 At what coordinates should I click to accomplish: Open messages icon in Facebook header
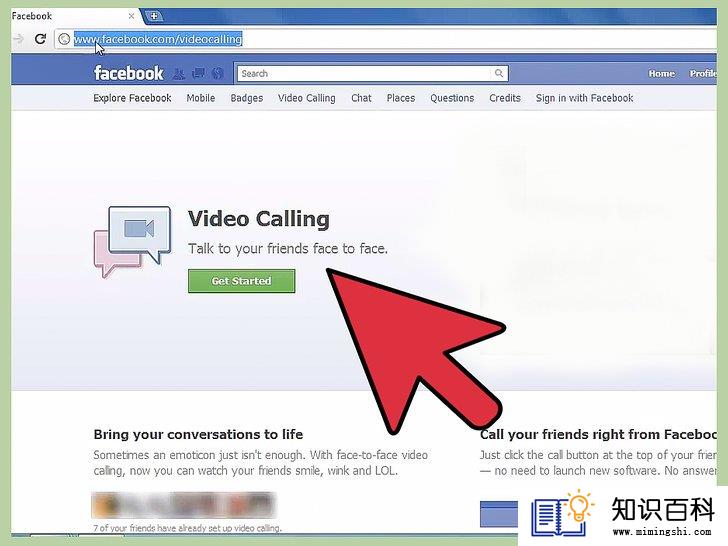[199, 73]
